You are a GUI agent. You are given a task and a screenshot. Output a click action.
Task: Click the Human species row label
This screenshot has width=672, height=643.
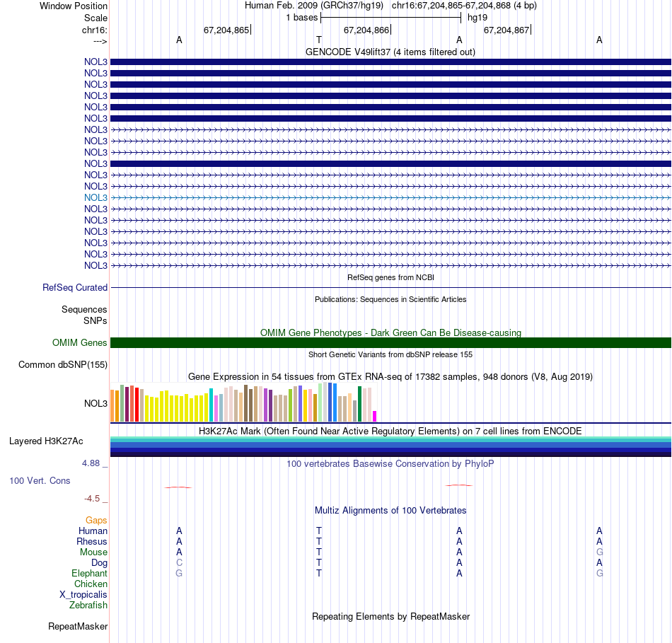click(93, 531)
